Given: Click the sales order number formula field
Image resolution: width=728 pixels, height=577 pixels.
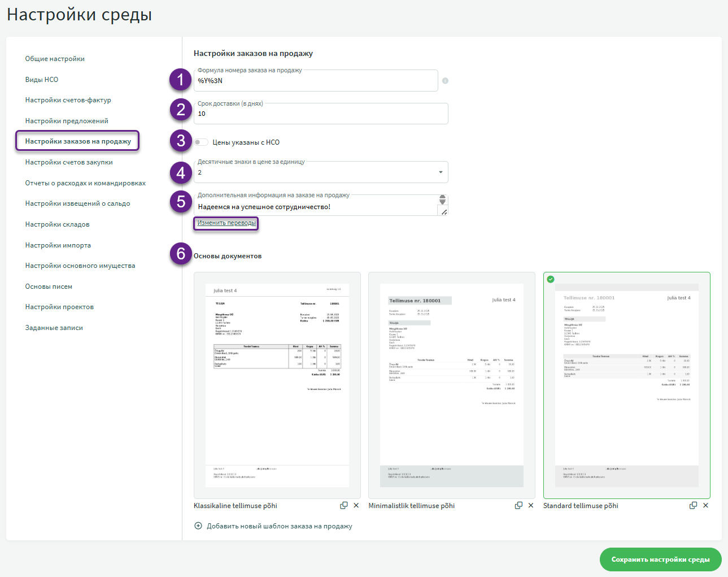Looking at the screenshot, I should click(x=316, y=81).
